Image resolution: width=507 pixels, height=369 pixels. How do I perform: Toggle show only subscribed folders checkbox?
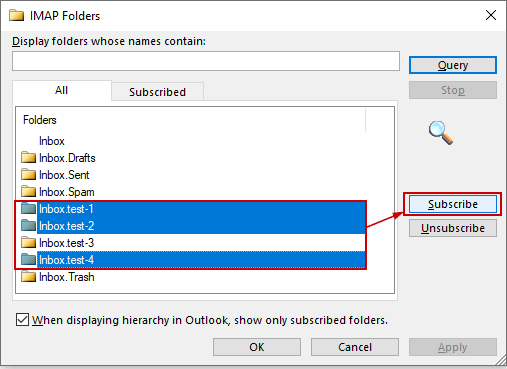click(22, 320)
